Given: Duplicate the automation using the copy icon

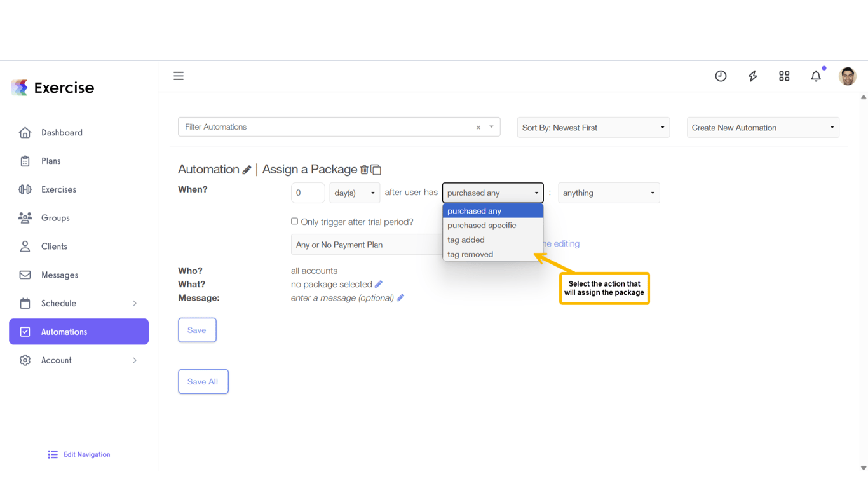Looking at the screenshot, I should (x=376, y=169).
